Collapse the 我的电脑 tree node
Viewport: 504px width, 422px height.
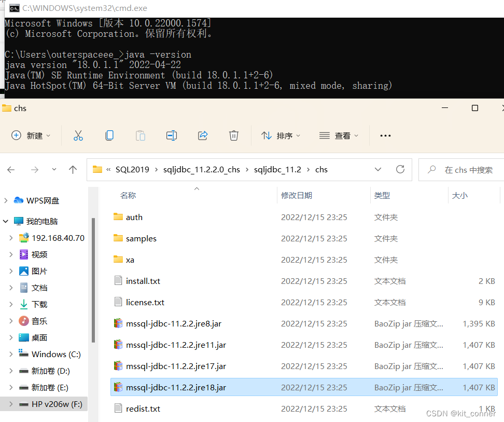coord(6,221)
